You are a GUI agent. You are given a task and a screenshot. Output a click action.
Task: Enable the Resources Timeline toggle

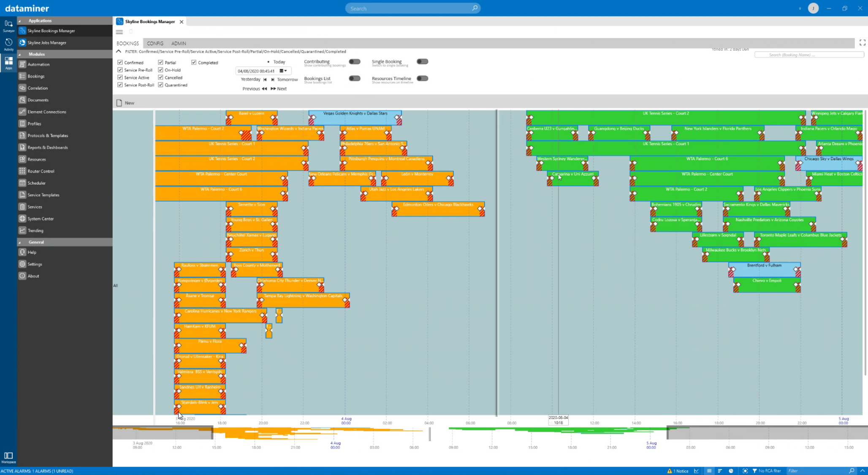click(x=422, y=79)
